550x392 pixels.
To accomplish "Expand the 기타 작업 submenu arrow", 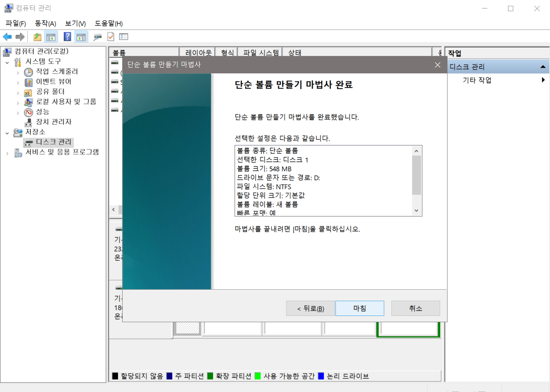I will [543, 80].
